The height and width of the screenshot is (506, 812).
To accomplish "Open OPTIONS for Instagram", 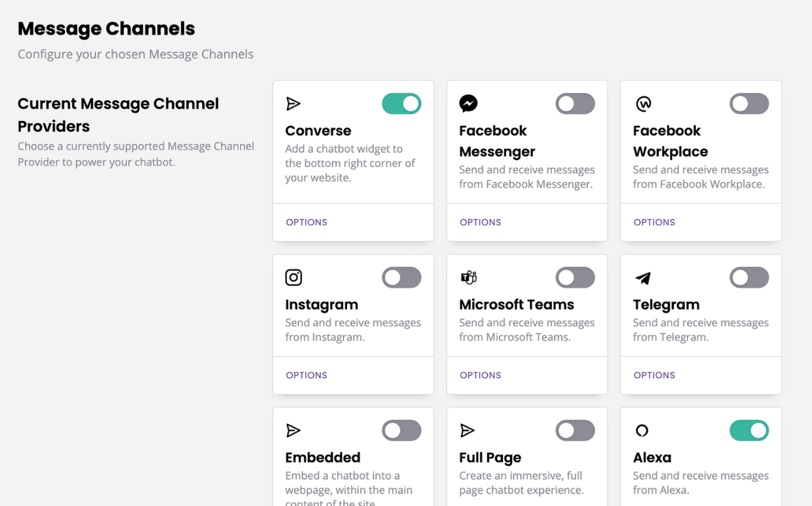I will [x=306, y=375].
